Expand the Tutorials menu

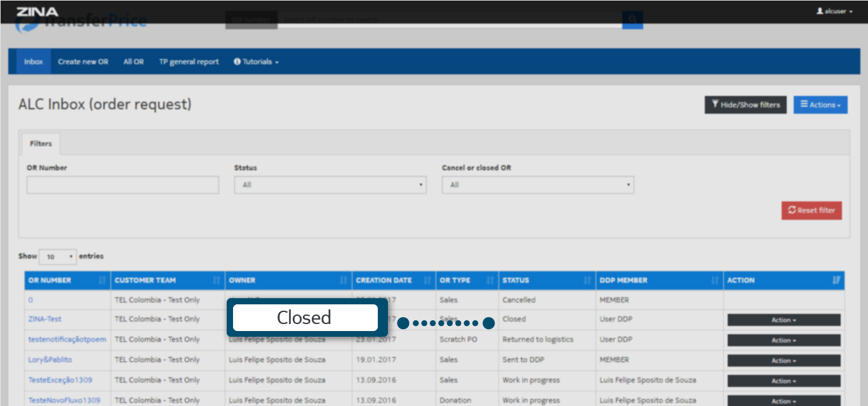(x=257, y=62)
